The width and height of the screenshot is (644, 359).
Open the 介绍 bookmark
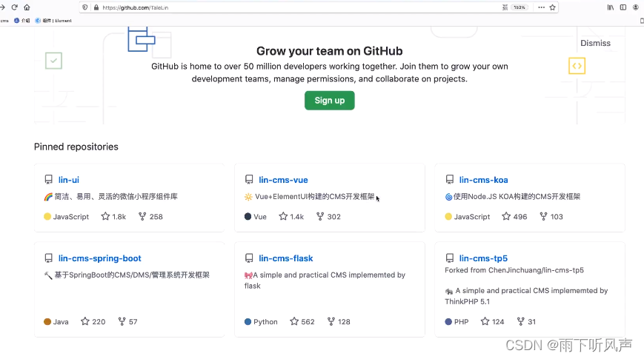pyautogui.click(x=21, y=21)
